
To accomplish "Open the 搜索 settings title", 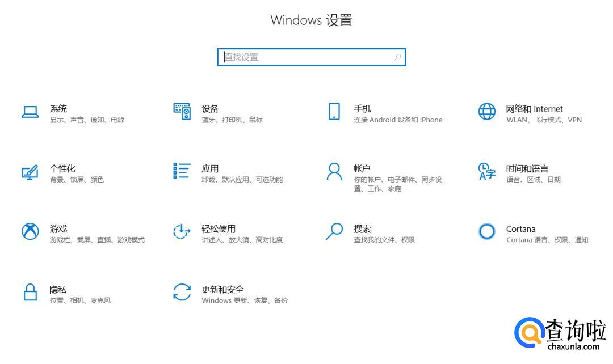I will pyautogui.click(x=362, y=228).
